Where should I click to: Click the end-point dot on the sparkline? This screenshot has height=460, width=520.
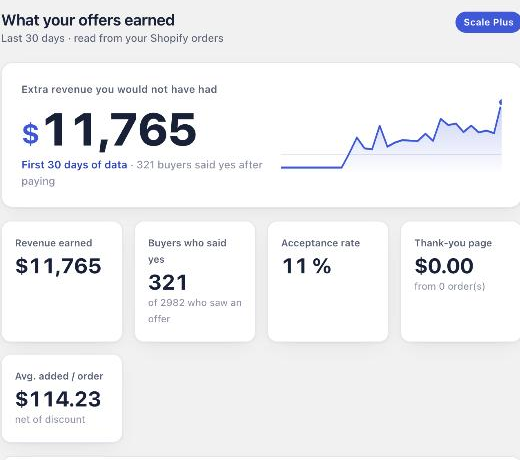coord(501,102)
